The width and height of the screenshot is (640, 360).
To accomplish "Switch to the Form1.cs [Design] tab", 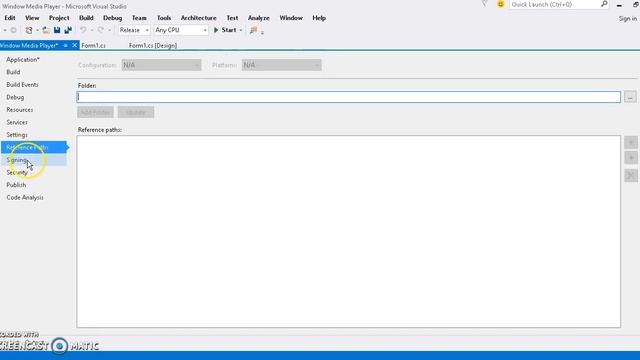I will coord(153,45).
